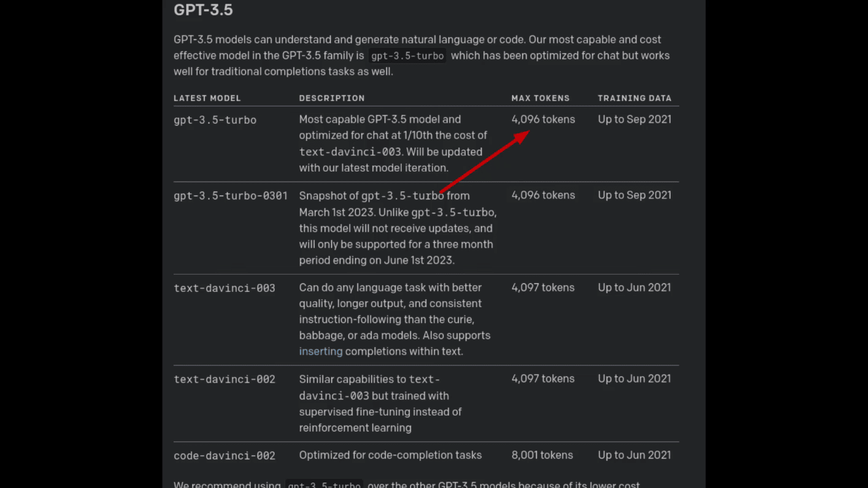868x488 pixels.
Task: Select the gpt-3.5-turbo-0301 model name
Action: pyautogui.click(x=231, y=196)
